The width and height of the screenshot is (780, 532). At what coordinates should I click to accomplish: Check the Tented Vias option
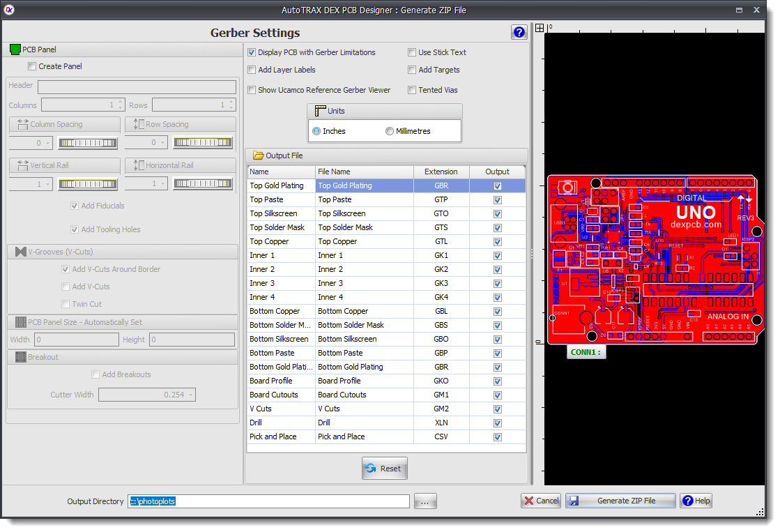tap(412, 90)
